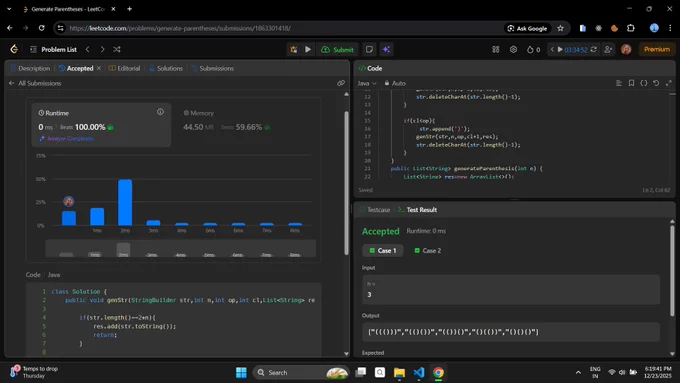Select Case 1 result
Viewport: 680px width, 383px height.
(x=383, y=251)
